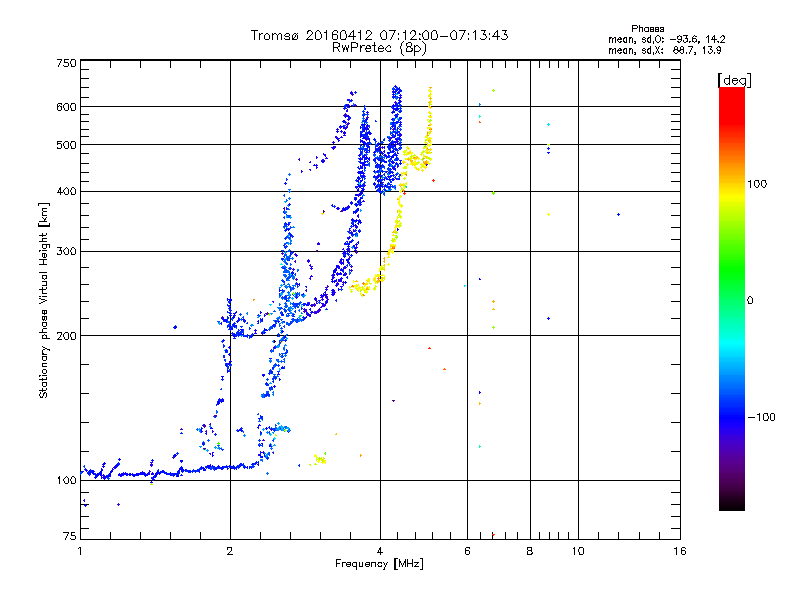Image resolution: width=800 pixels, height=600 pixels.
Task: Click the 'Frequency [MHz]' x-axis label
Action: pyautogui.click(x=379, y=564)
